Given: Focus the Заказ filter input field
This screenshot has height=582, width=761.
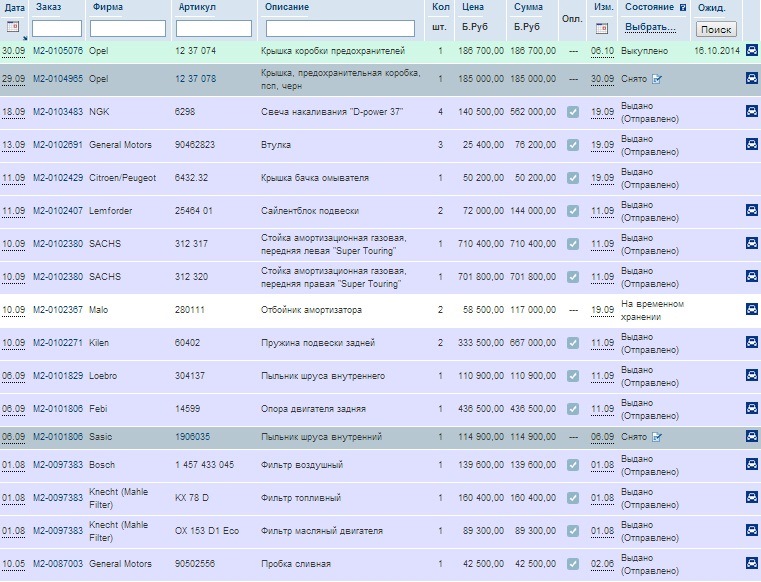Looking at the screenshot, I should point(57,29).
